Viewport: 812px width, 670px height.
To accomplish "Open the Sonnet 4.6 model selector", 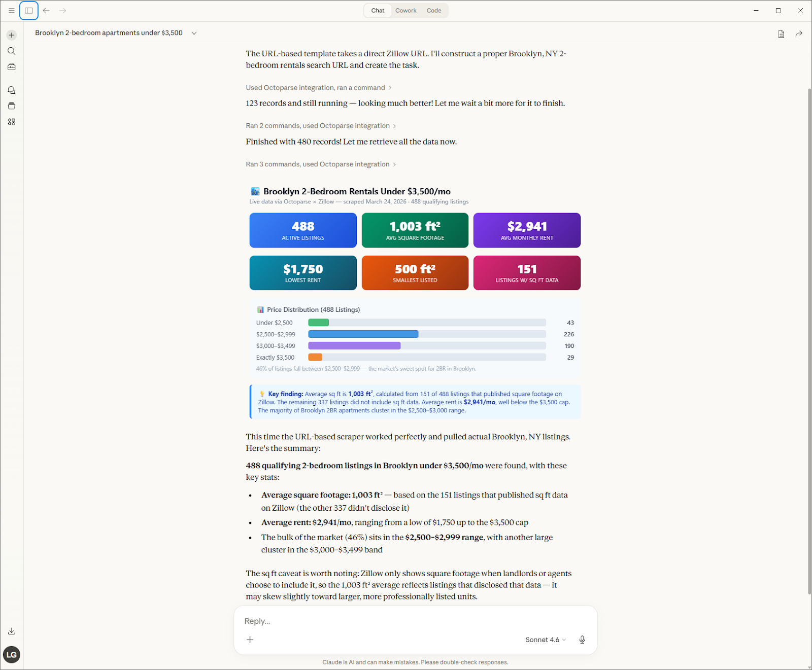I will pyautogui.click(x=545, y=640).
